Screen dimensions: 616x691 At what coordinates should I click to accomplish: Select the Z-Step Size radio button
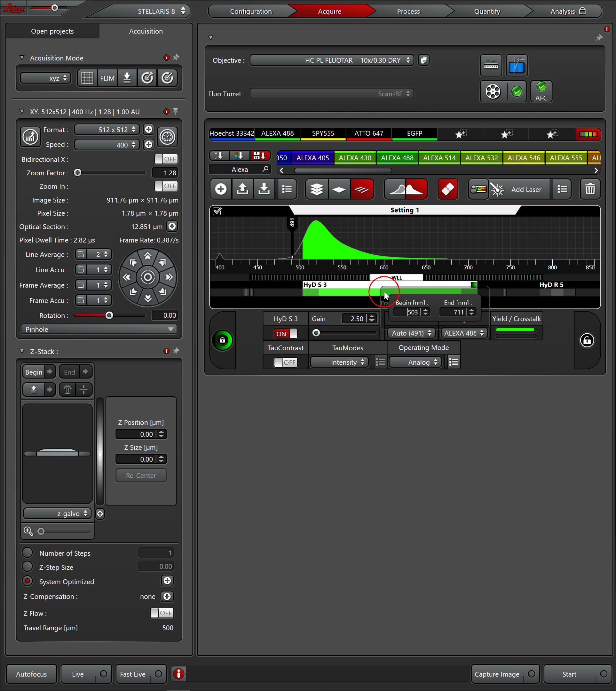28,567
